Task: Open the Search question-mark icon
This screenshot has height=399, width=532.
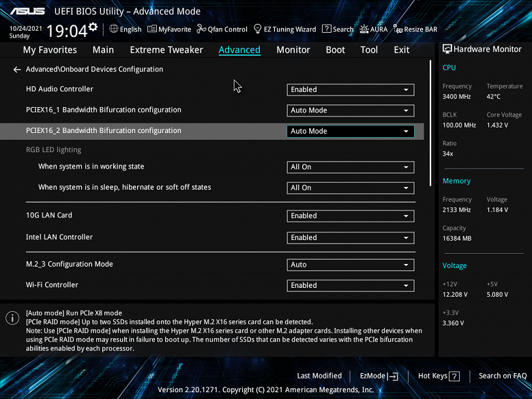Action: [327, 29]
